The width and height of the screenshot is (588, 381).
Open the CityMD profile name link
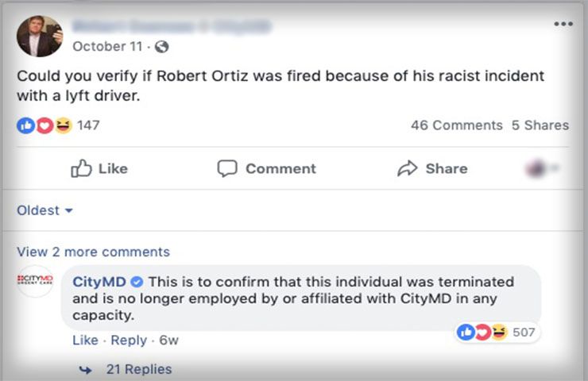100,282
